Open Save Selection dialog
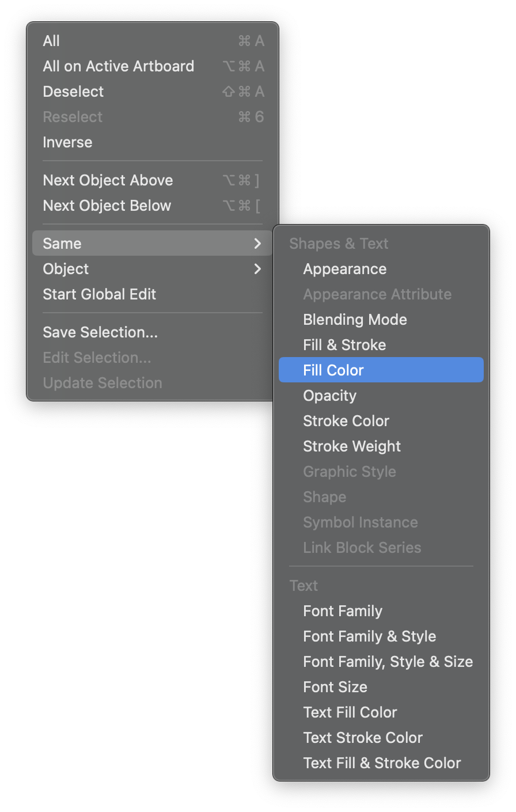 pos(100,332)
